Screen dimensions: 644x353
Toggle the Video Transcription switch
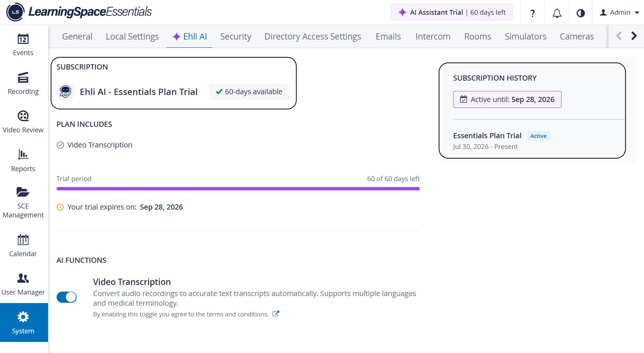pyautogui.click(x=67, y=297)
